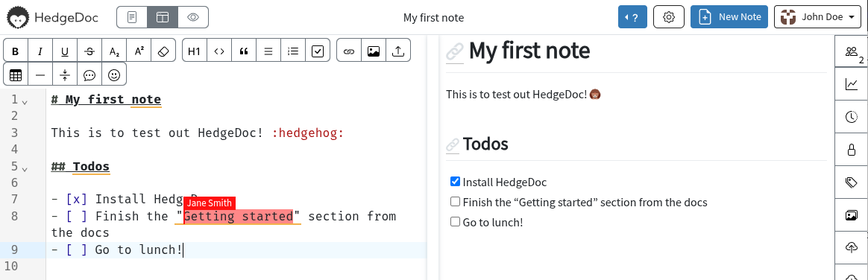Switch to split view mode
Image resolution: width=868 pixels, height=280 pixels.
click(x=163, y=17)
